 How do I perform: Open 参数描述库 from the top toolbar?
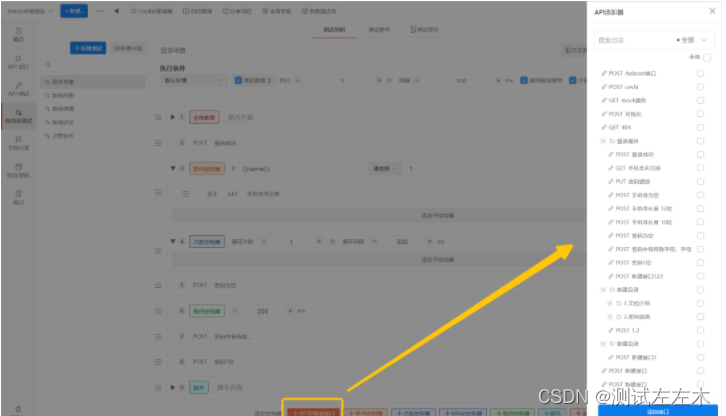tap(319, 11)
